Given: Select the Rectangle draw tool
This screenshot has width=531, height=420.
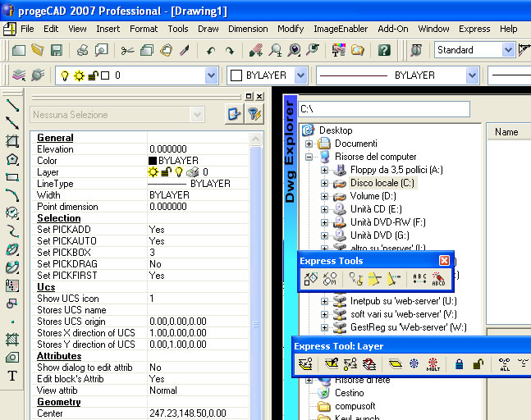Looking at the screenshot, I should (11, 177).
